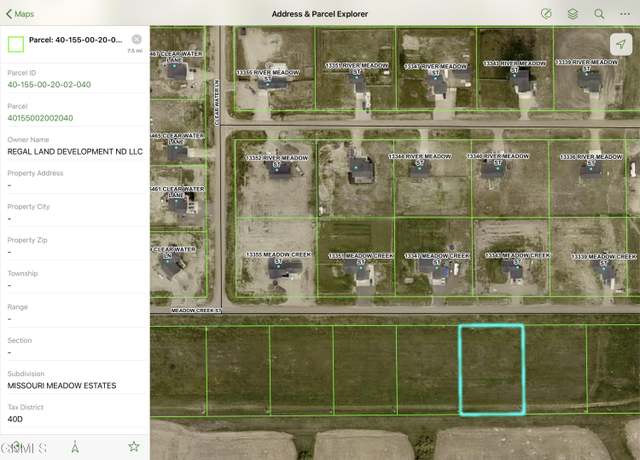Open the search magnifier

point(599,14)
